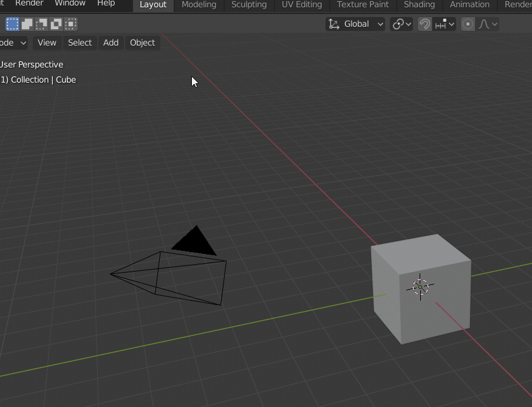The image size is (532, 407).
Task: Open the object interaction mode dropdown
Action: 13,43
